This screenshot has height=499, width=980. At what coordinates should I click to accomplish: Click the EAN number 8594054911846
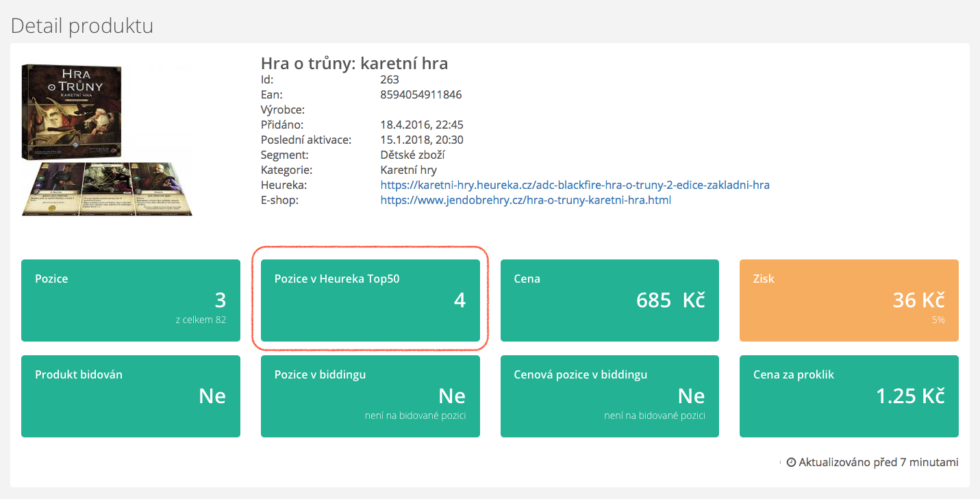(x=420, y=94)
